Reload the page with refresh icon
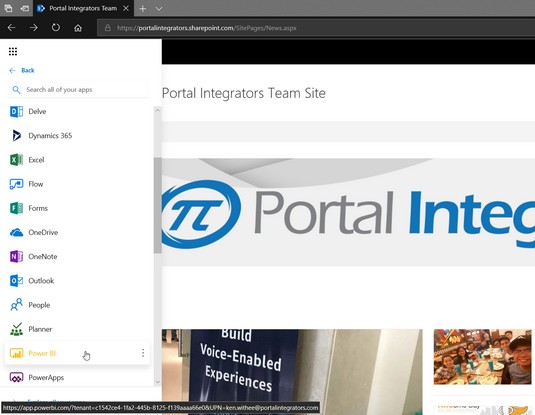 tap(56, 27)
